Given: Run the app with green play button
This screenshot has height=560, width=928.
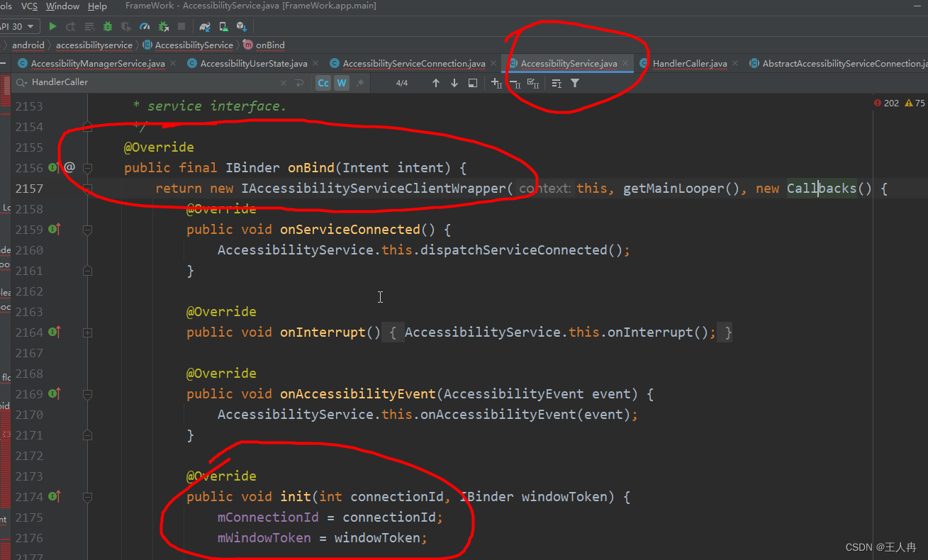Looking at the screenshot, I should [52, 26].
